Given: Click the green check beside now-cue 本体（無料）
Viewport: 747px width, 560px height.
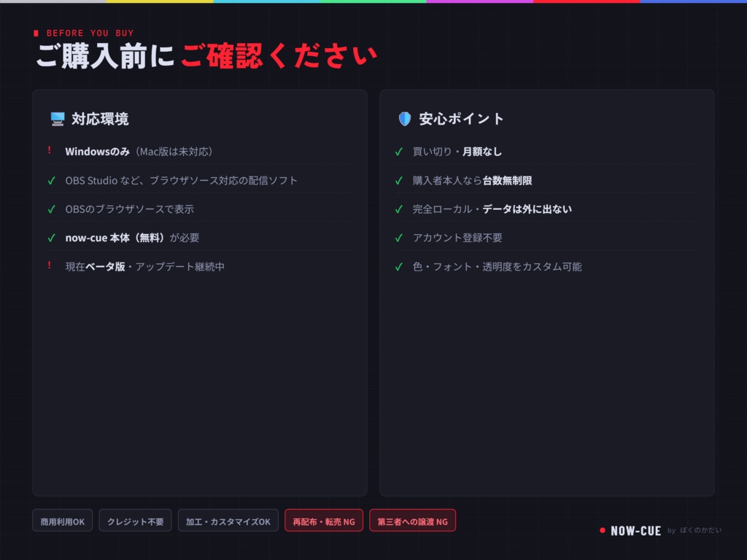Looking at the screenshot, I should click(x=52, y=238).
